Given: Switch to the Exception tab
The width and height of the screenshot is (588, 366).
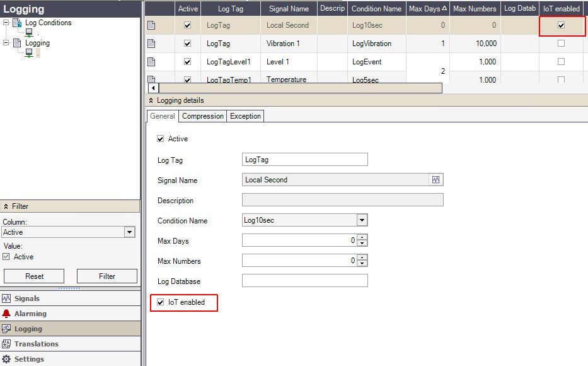Looking at the screenshot, I should (x=245, y=116).
